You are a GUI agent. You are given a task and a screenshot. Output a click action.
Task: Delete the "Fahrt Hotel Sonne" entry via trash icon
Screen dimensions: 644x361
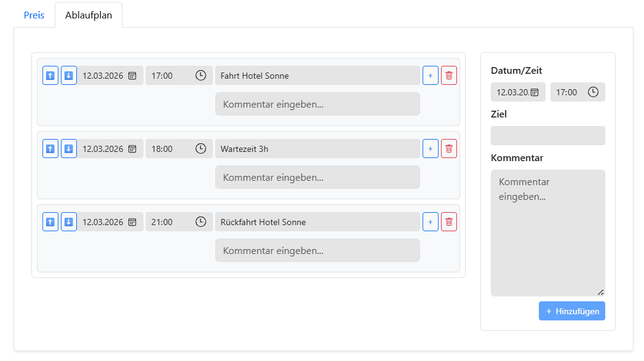(x=448, y=75)
